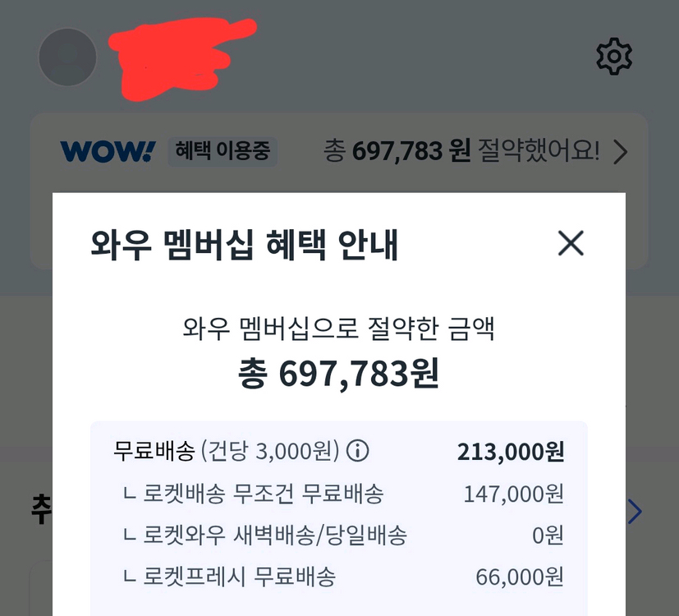Tap the 총 697,783원 total in popup
Screen dimensions: 679x616
(x=338, y=374)
